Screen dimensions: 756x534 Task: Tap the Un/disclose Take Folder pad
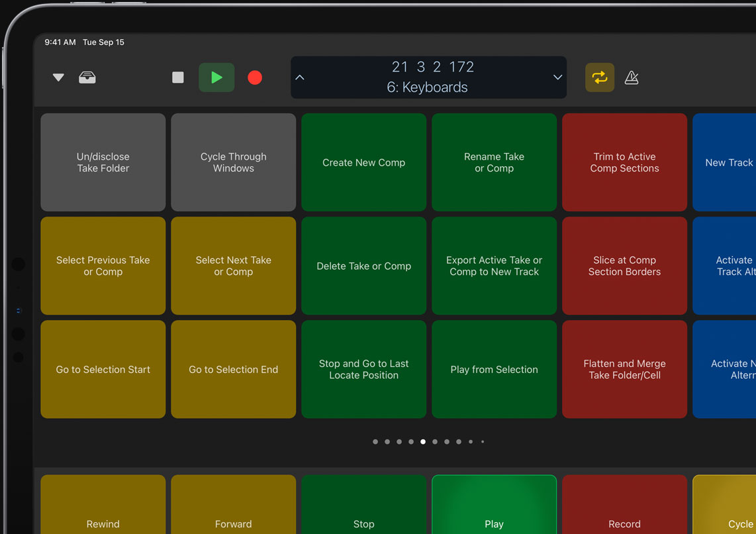pyautogui.click(x=103, y=162)
